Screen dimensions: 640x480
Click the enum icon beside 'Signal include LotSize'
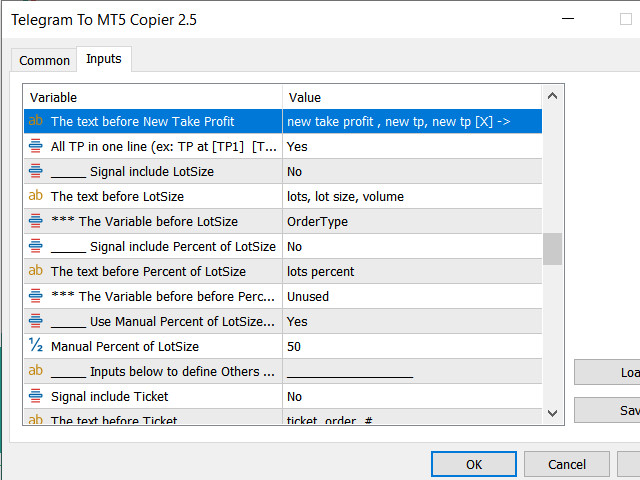[36, 171]
